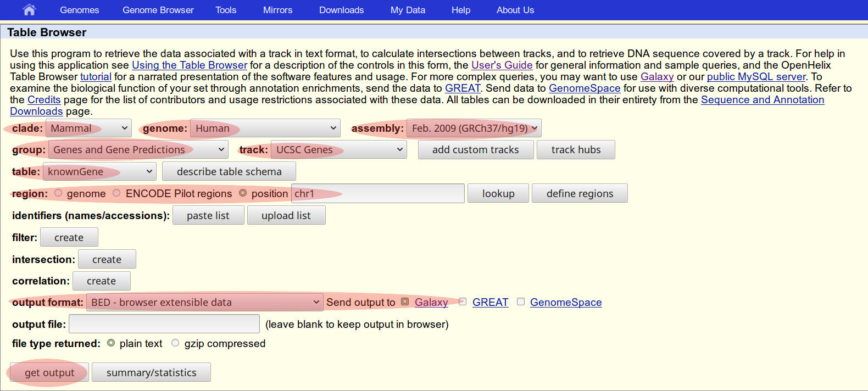Expand the genome dropdown showing Human

(x=265, y=128)
